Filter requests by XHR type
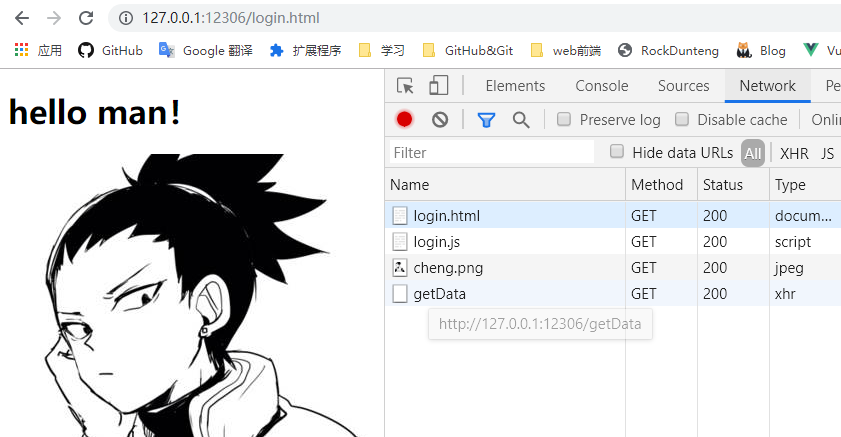This screenshot has height=437, width=841. pyautogui.click(x=794, y=153)
